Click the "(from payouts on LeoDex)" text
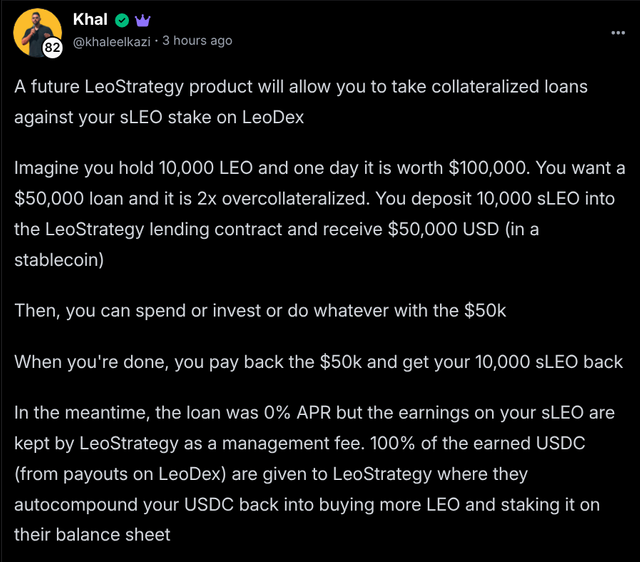Viewport: 640px width, 562px height. (120, 474)
